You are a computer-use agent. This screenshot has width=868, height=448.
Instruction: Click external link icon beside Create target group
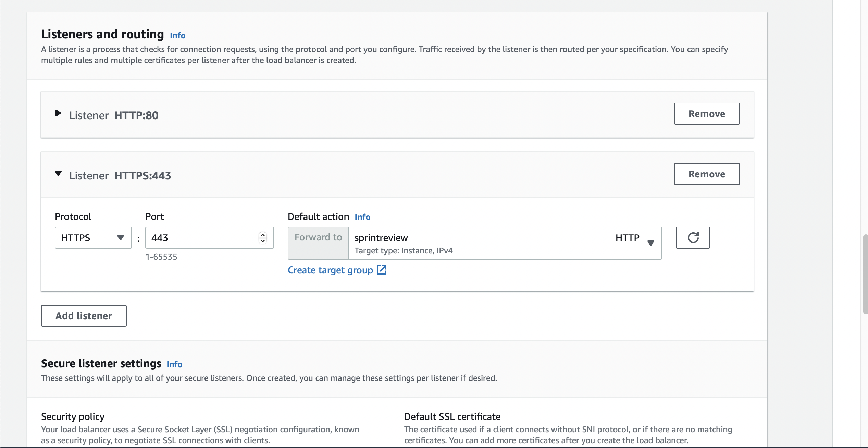point(382,270)
